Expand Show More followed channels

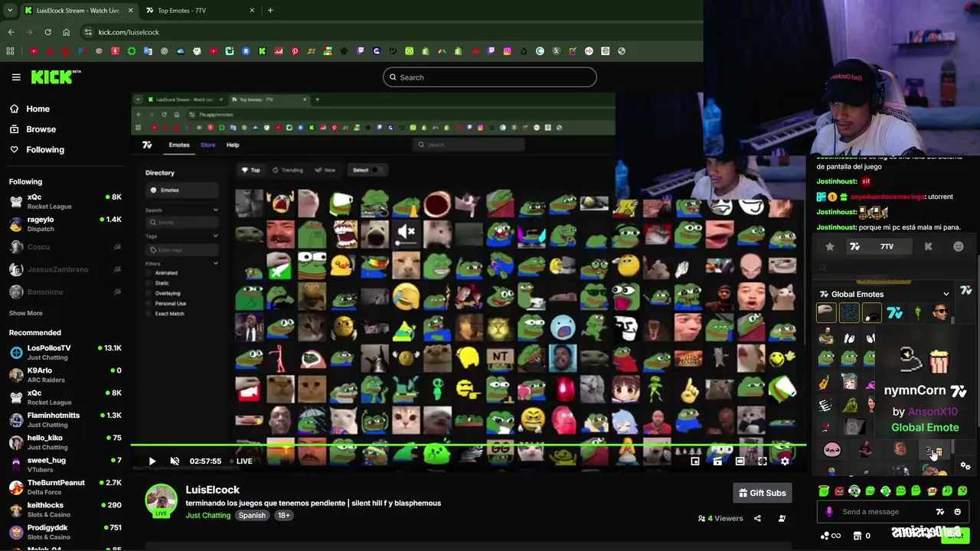pyautogui.click(x=25, y=313)
